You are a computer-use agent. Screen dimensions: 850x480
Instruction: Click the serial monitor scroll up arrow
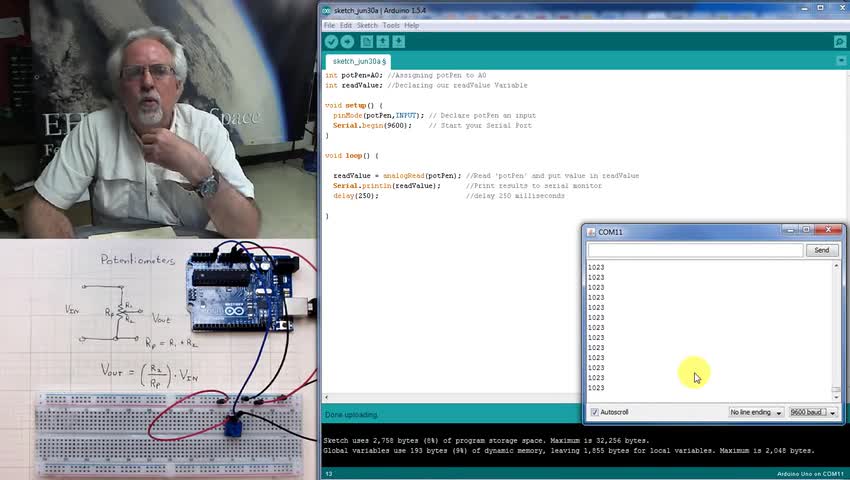point(836,266)
